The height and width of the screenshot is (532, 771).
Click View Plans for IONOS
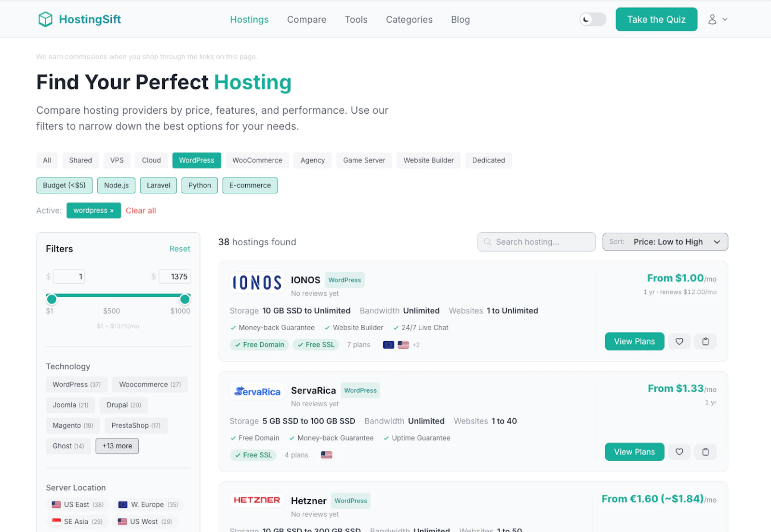635,342
